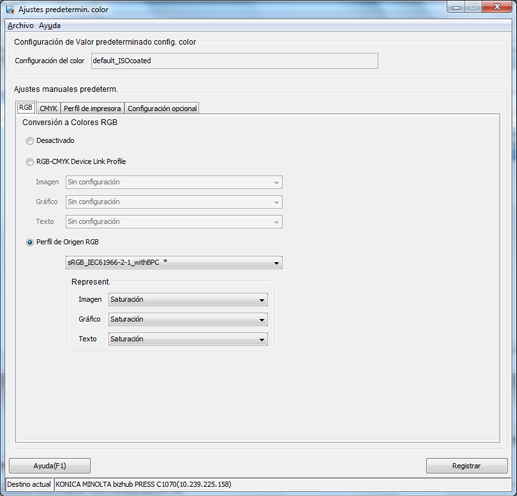Viewport: 517px width, 496px height.
Task: Minimize the Ajustes predetermin. color window
Action: pos(456,7)
